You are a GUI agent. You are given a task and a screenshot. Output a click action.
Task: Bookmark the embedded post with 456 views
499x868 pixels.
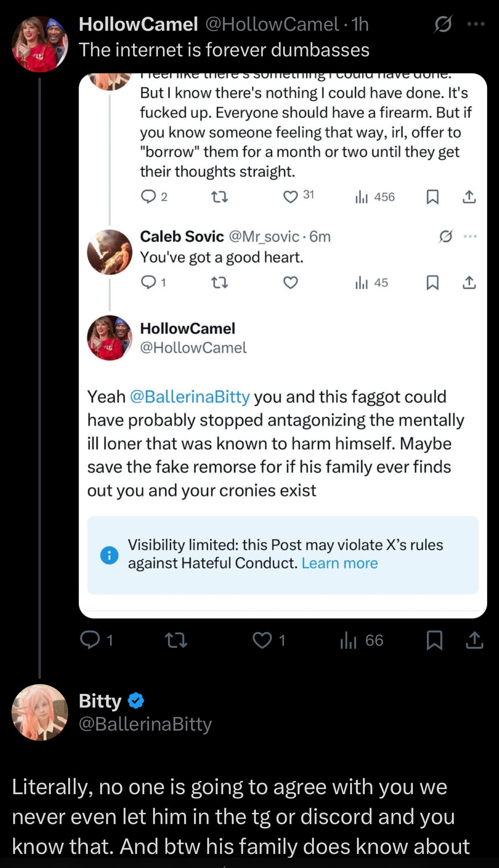(432, 197)
